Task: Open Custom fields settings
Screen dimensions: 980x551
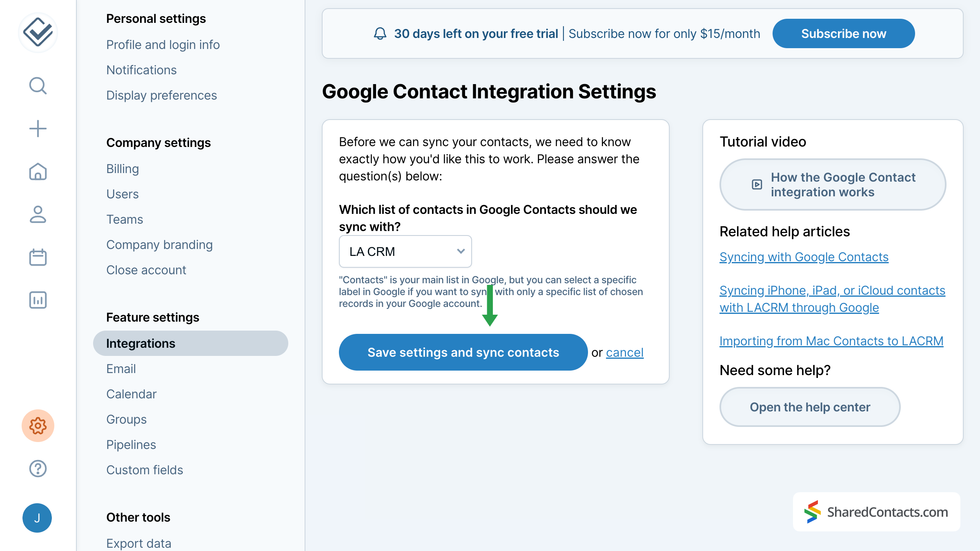Action: (145, 470)
